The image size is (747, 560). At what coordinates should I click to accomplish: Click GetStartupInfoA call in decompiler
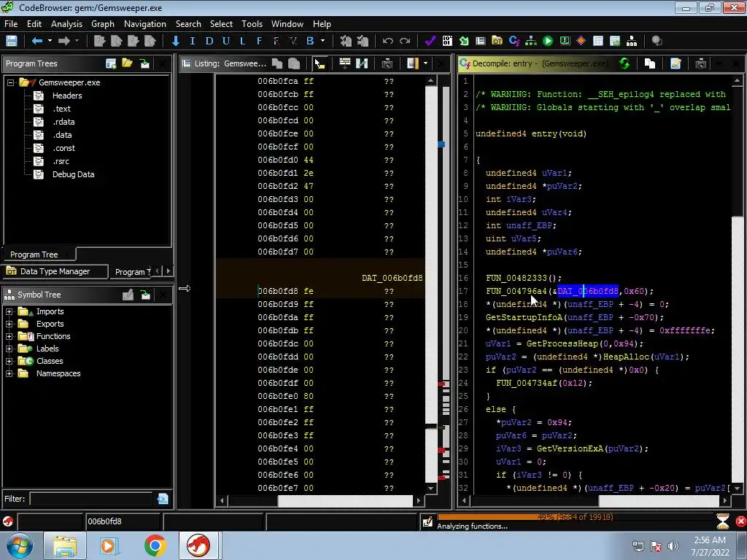coord(524,317)
